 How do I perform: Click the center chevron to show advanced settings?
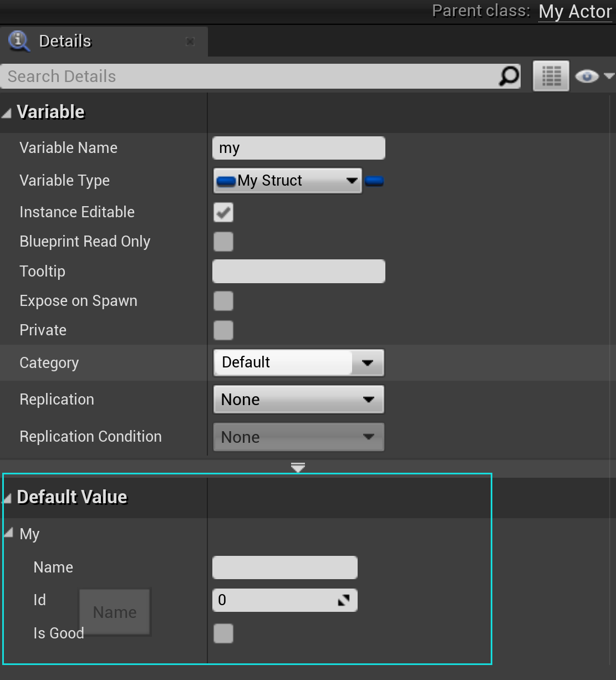point(298,467)
